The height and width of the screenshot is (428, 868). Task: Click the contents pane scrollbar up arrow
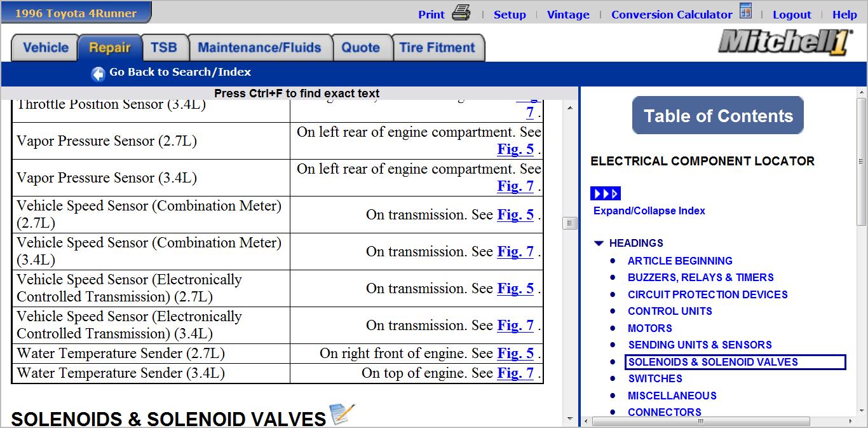click(861, 92)
